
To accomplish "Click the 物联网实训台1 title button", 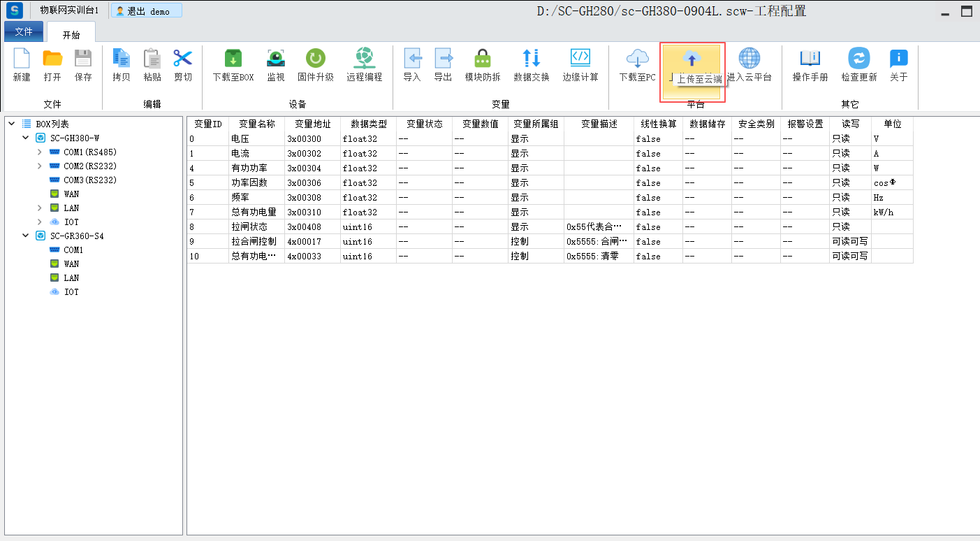I will (69, 11).
